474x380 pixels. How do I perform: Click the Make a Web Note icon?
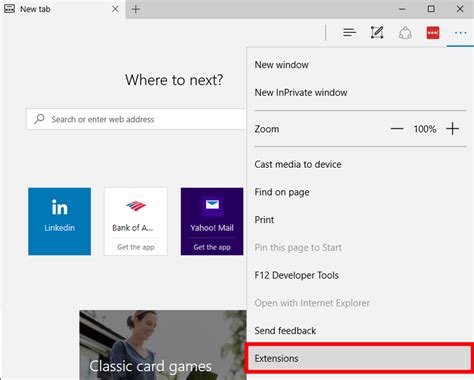pyautogui.click(x=377, y=33)
